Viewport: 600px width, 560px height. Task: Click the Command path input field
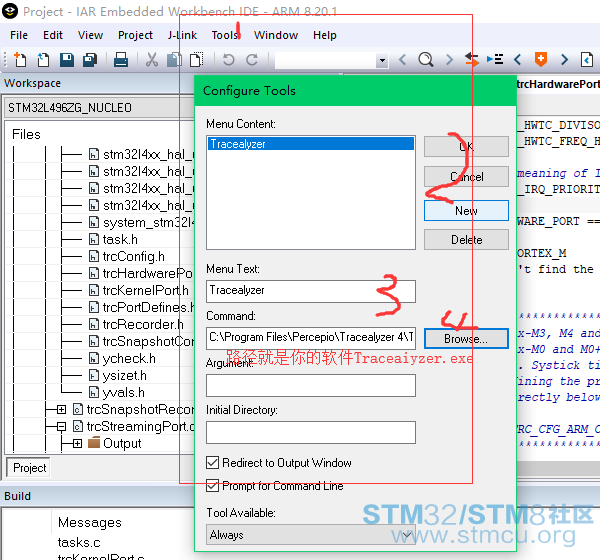point(311,338)
